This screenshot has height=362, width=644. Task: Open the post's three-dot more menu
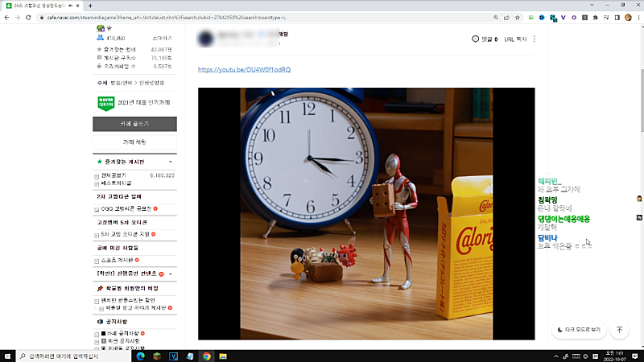coord(534,39)
